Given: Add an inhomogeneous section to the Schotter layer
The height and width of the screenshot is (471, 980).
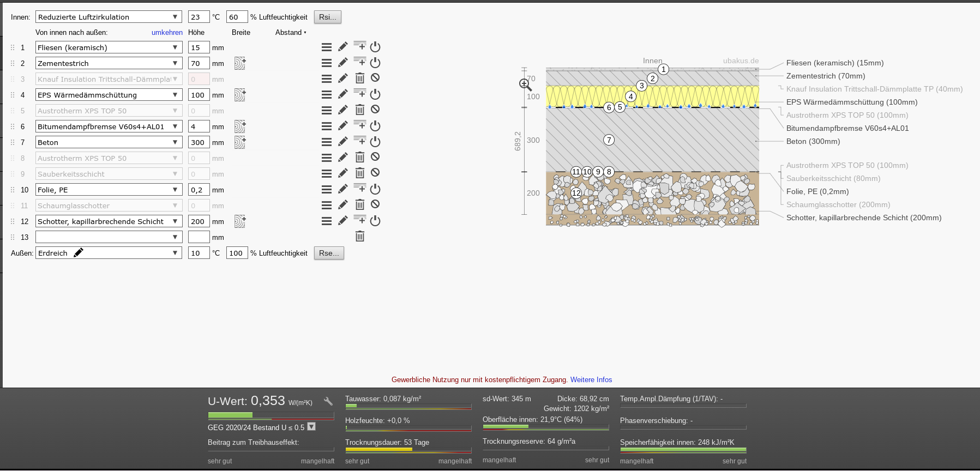Looking at the screenshot, I should coord(240,221).
